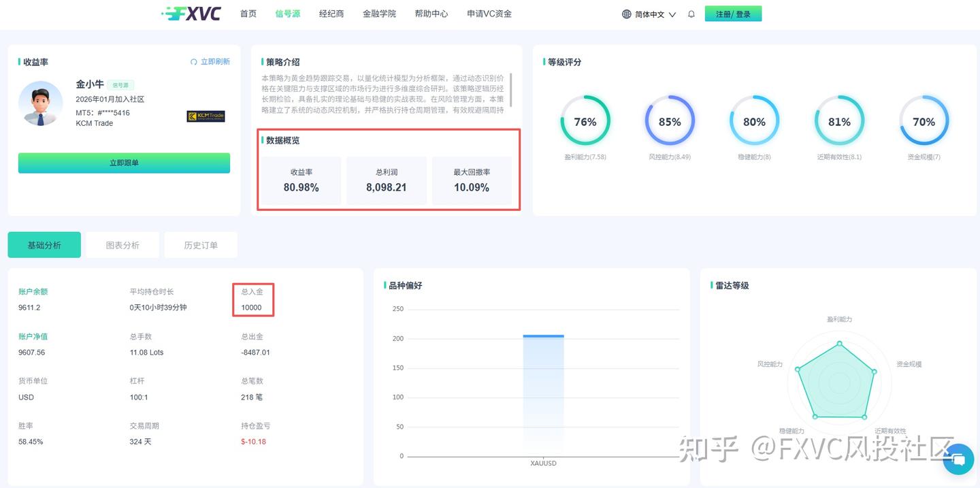The image size is (980, 488).
Task: Click 金小牛's avatar picture
Action: (x=42, y=104)
